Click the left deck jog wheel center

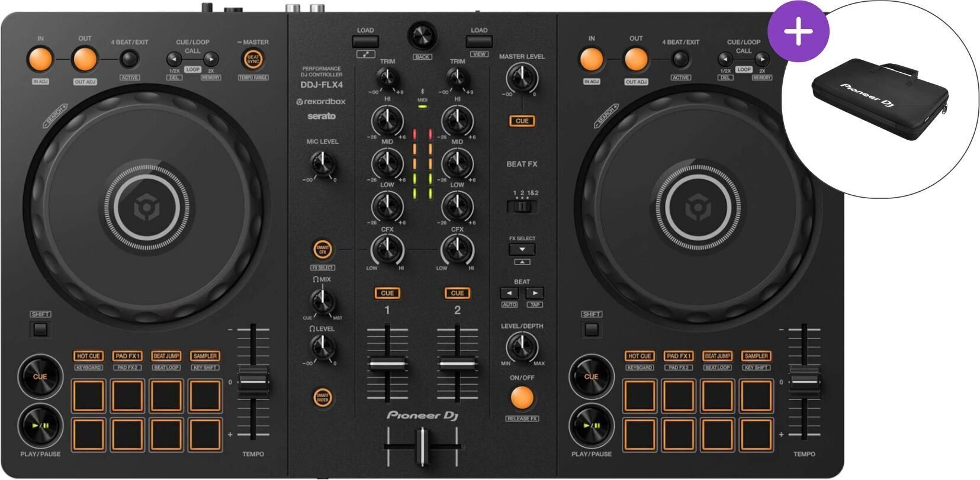tap(146, 208)
